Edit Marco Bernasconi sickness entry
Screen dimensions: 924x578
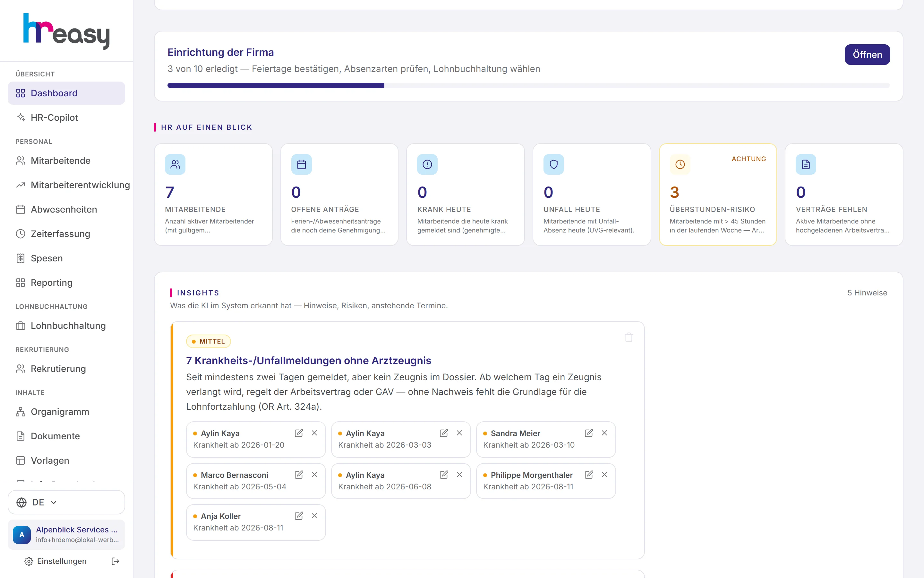pyautogui.click(x=299, y=474)
